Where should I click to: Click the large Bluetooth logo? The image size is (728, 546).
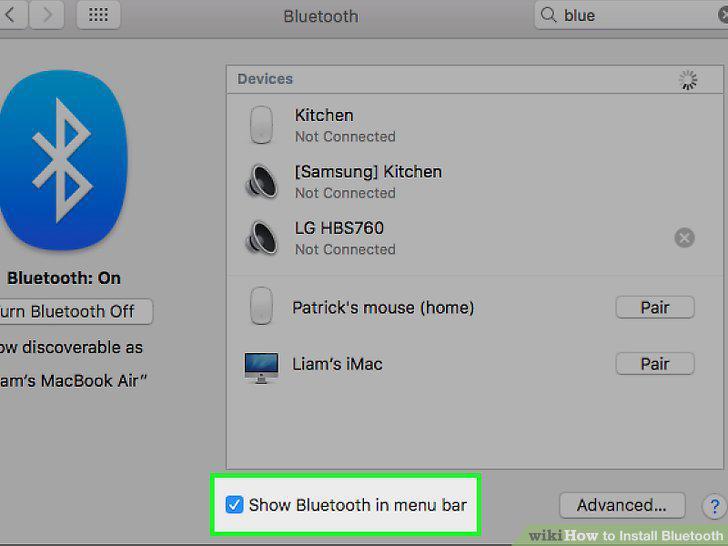[x=62, y=160]
